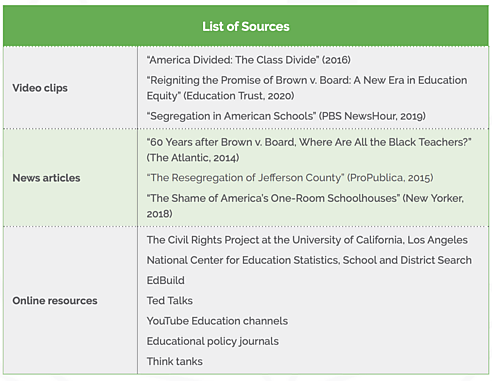Click the New Yorker 2018 year text
492x381 pixels.
[159, 214]
